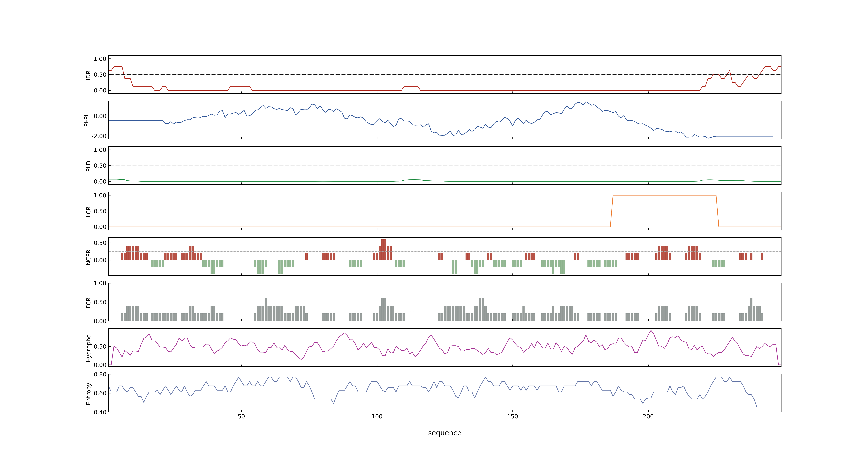Click the orange LCR plateau line at 1.00
The image size is (868, 463).
click(665, 195)
